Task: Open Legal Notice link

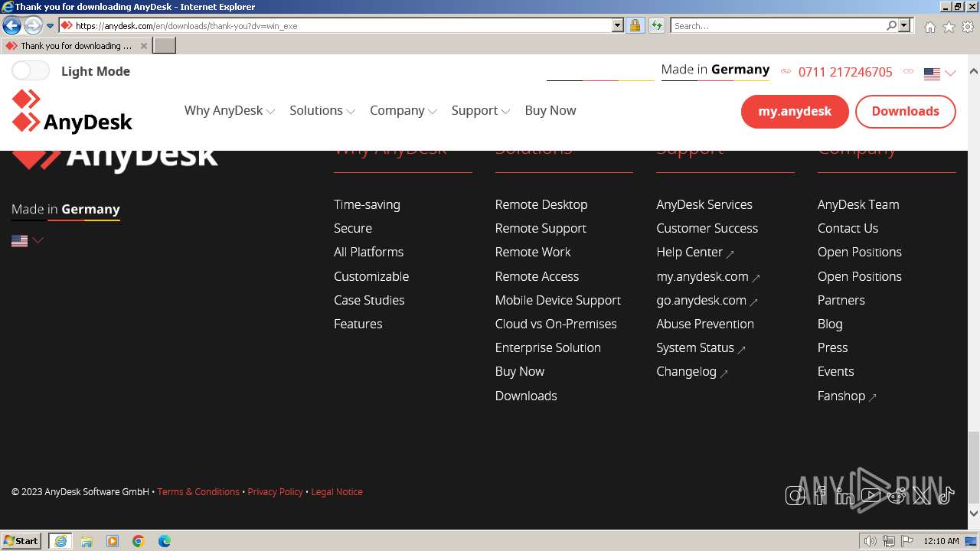Action: 337,492
